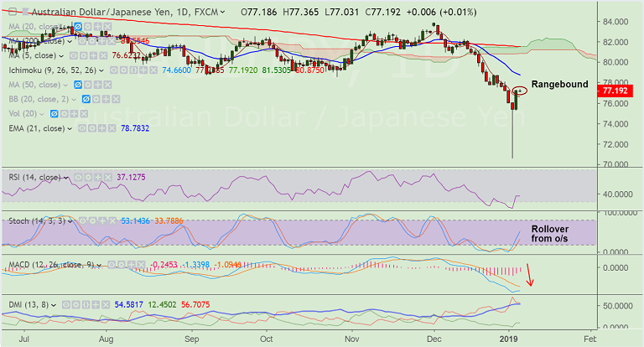This screenshot has height=347, width=644.
Task: Open settings gear for BB (20, close, 2)
Action: coord(96,99)
